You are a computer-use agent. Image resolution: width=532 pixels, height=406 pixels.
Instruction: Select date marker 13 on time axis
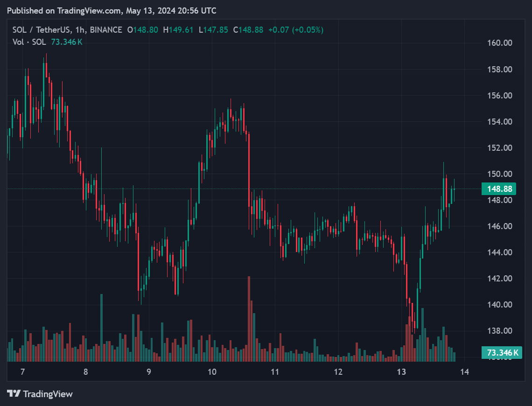401,372
